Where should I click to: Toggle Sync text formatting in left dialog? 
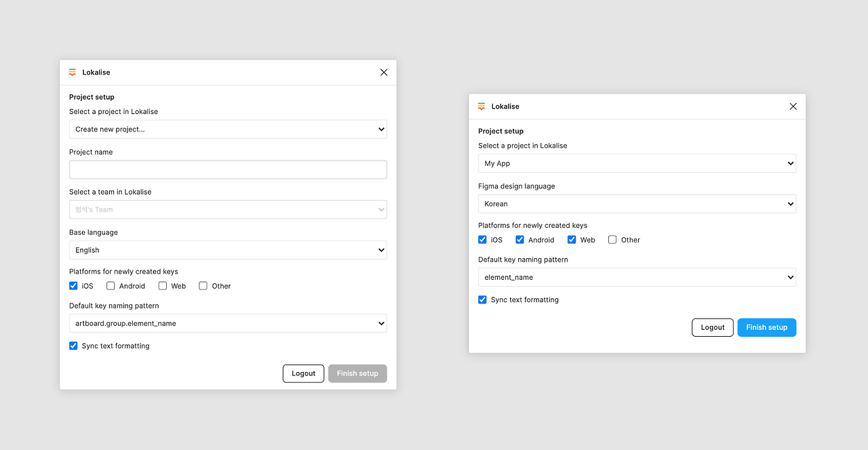73,346
